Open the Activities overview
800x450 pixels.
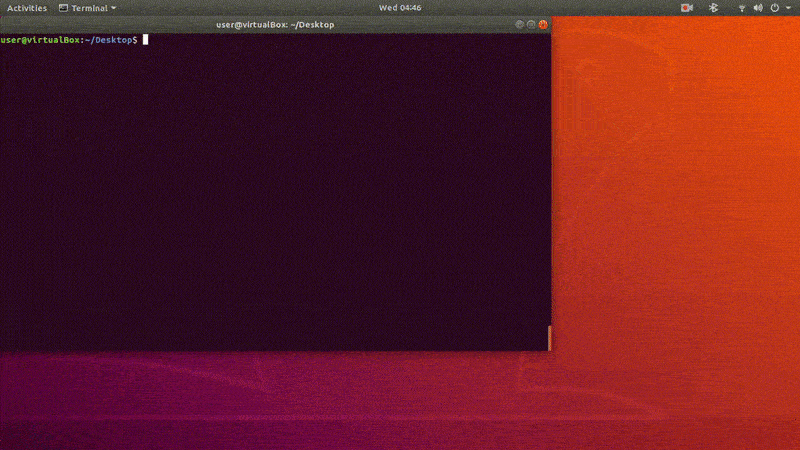[x=27, y=8]
